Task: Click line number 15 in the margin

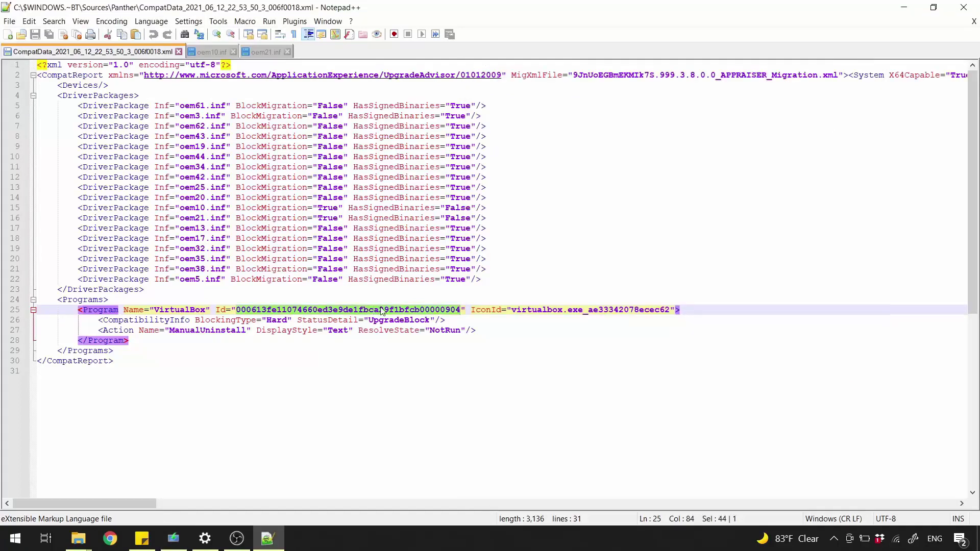Action: (15, 208)
